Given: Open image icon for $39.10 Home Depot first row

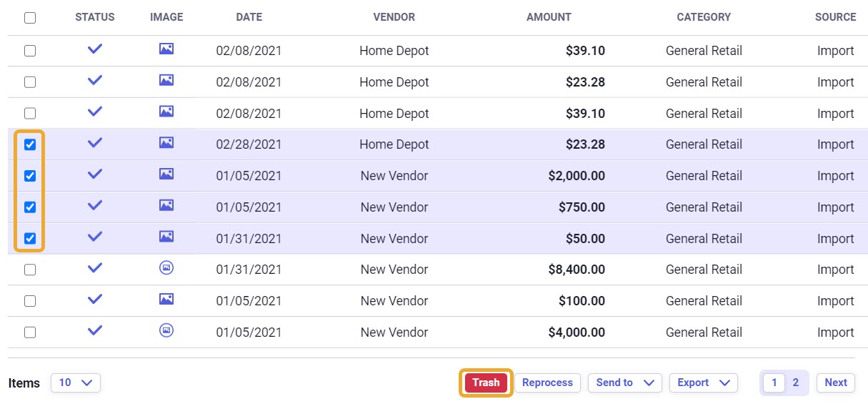Looking at the screenshot, I should click(166, 49).
